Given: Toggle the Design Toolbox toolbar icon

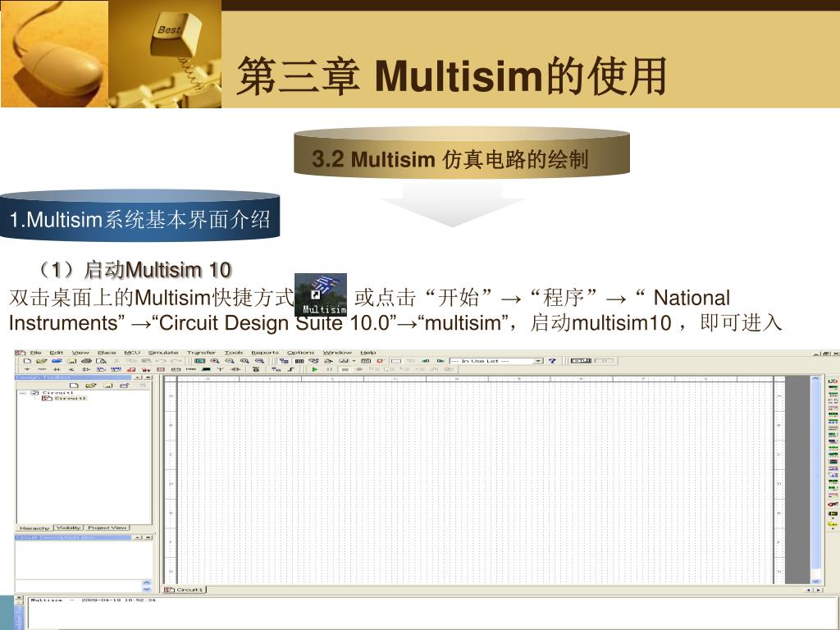Looking at the screenshot, I should (x=284, y=361).
